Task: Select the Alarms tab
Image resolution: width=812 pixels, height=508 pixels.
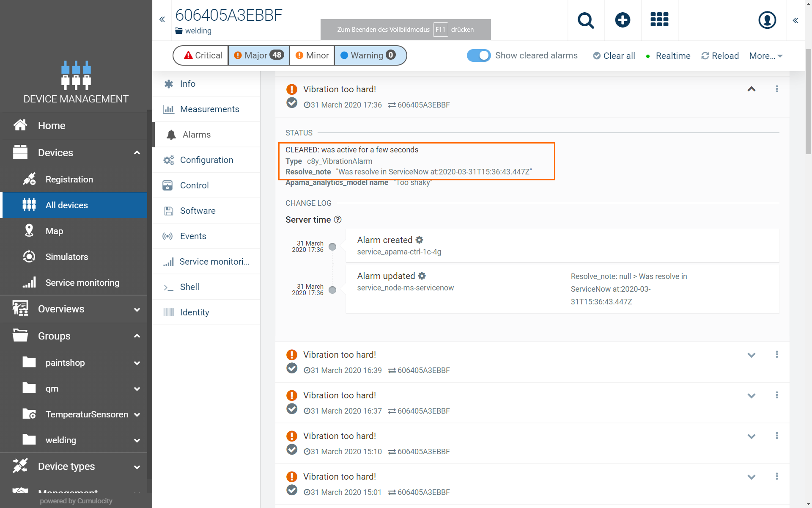Action: pos(206,135)
